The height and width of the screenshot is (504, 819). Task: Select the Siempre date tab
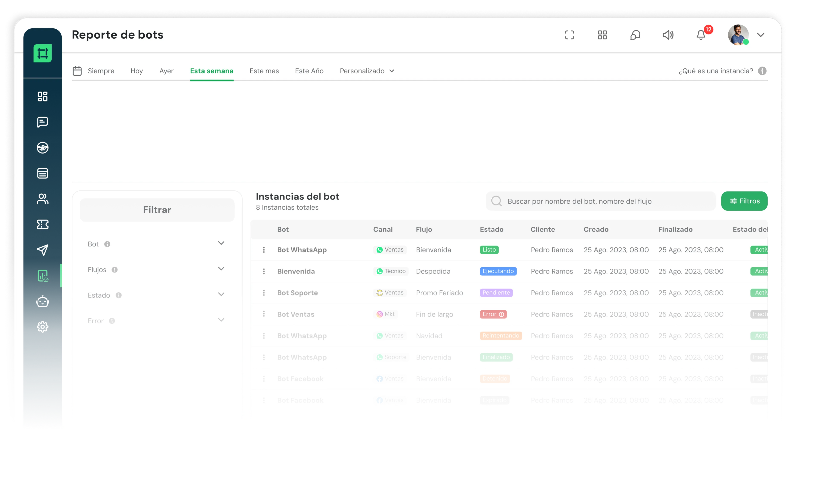pos(101,71)
